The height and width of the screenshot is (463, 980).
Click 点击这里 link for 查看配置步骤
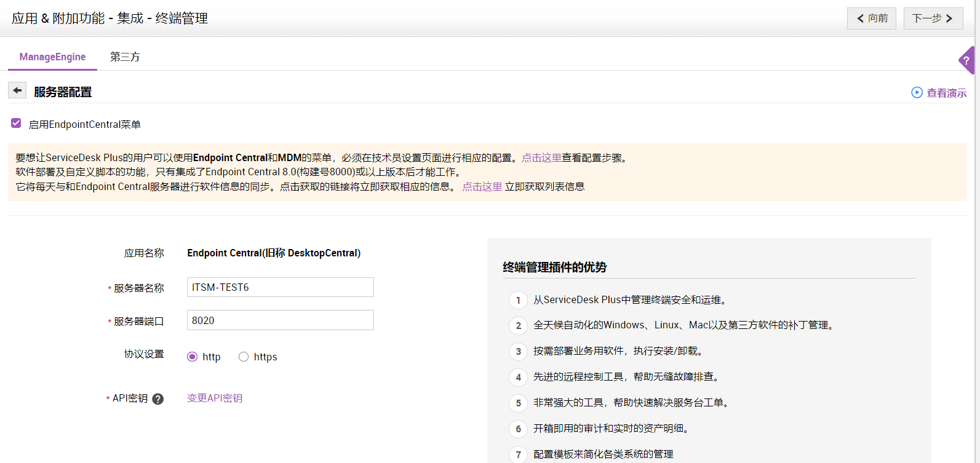[541, 158]
